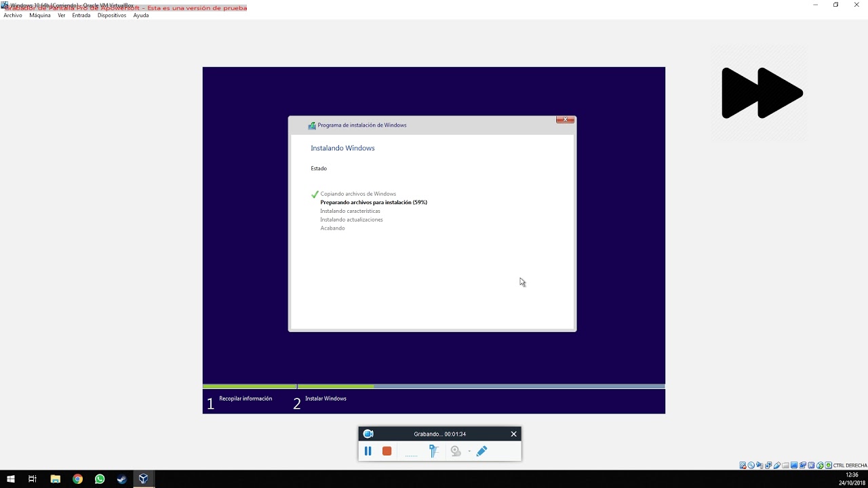This screenshot has height=488, width=868.
Task: Click 'Preparando archivos para instalación (59%)' line
Action: (374, 202)
